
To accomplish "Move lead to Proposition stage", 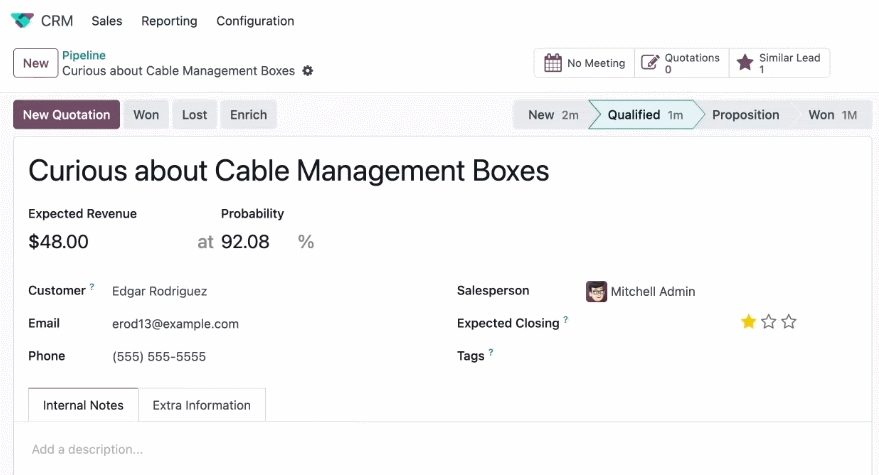I will click(745, 114).
